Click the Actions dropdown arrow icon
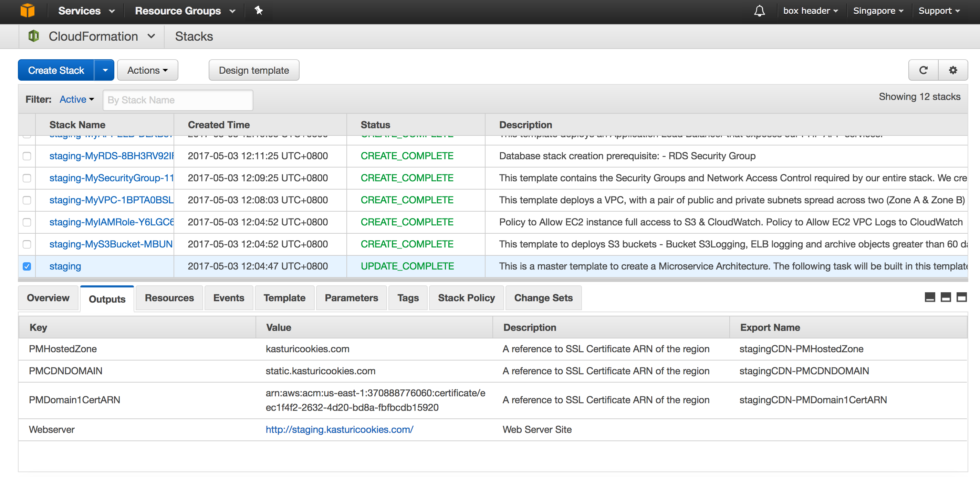 point(165,70)
